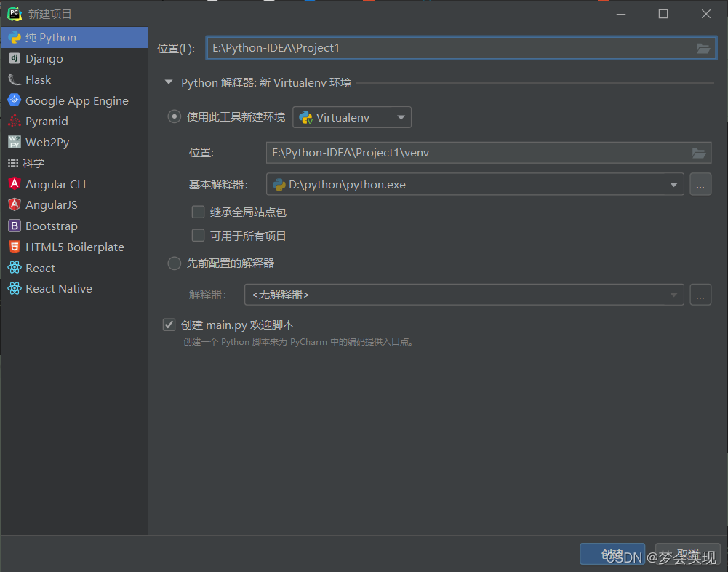The width and height of the screenshot is (728, 572).
Task: Choose Bootstrap project type
Action: coord(74,226)
